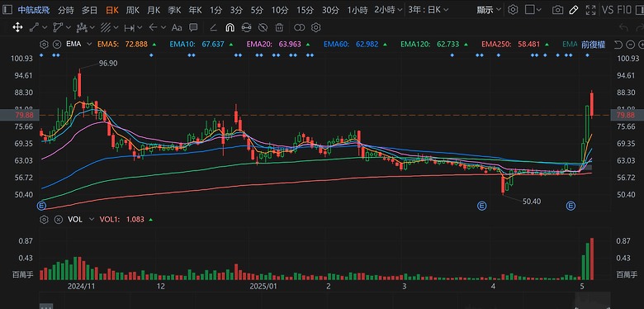Select the 5分 interval tab
The width and height of the screenshot is (644, 309).
257,10
